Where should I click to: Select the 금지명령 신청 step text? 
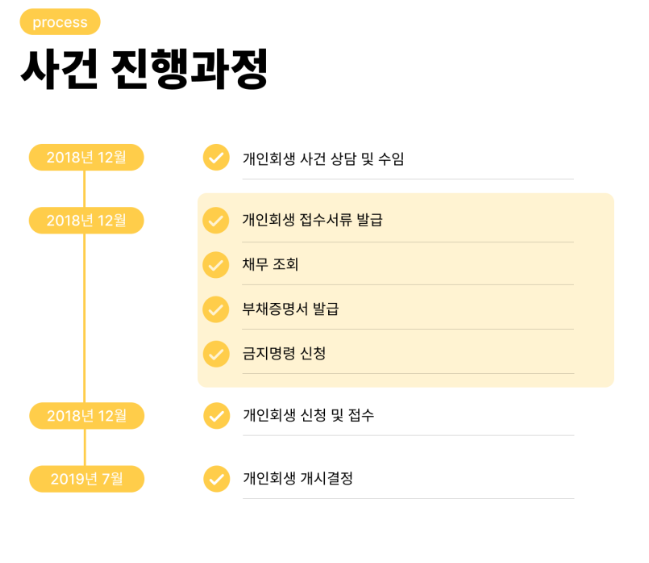(284, 353)
